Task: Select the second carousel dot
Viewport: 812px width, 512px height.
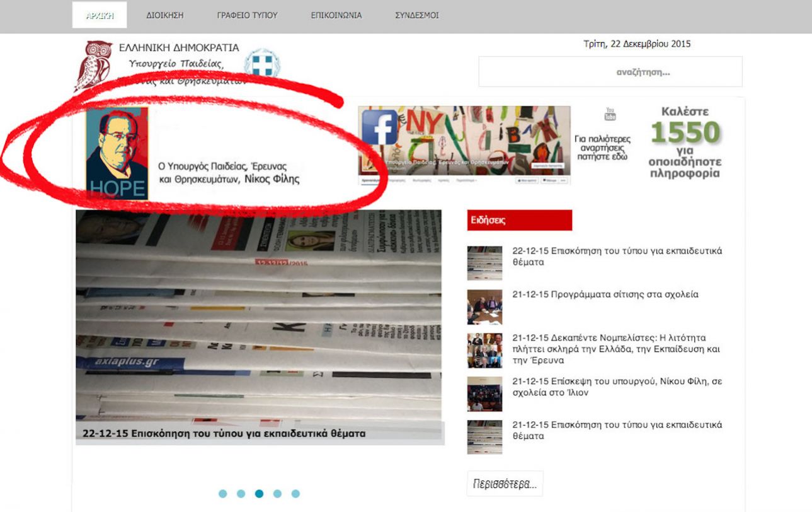Action: (241, 494)
